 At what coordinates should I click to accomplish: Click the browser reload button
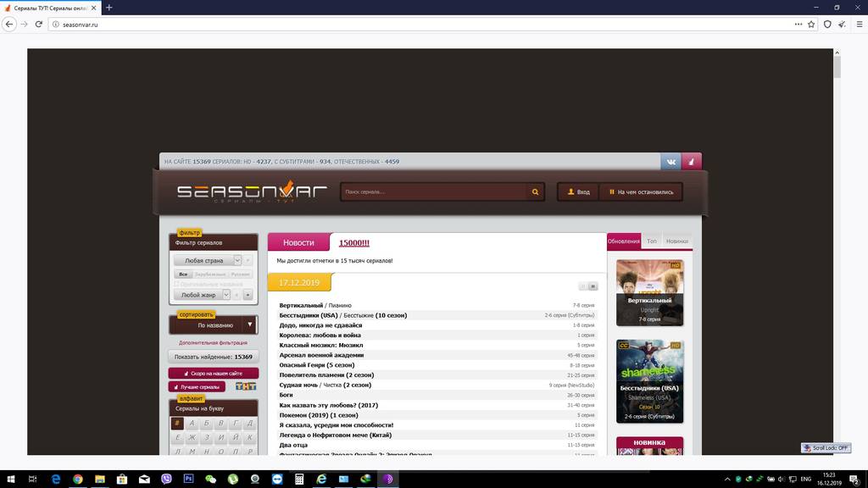click(x=39, y=25)
